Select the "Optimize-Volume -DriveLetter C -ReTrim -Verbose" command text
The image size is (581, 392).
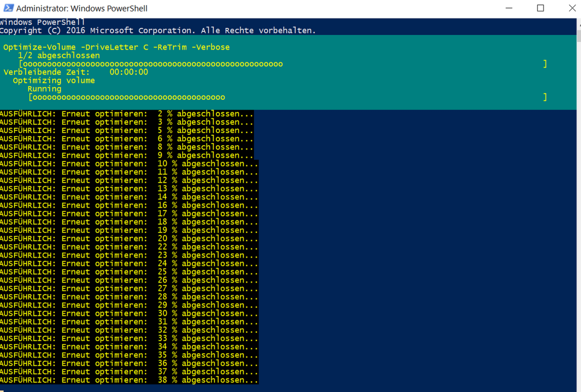point(116,47)
